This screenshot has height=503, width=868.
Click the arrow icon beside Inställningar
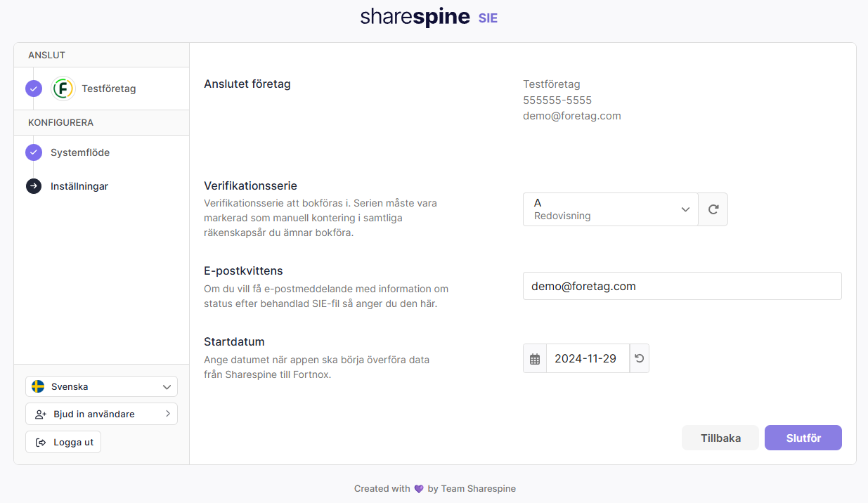tap(34, 186)
